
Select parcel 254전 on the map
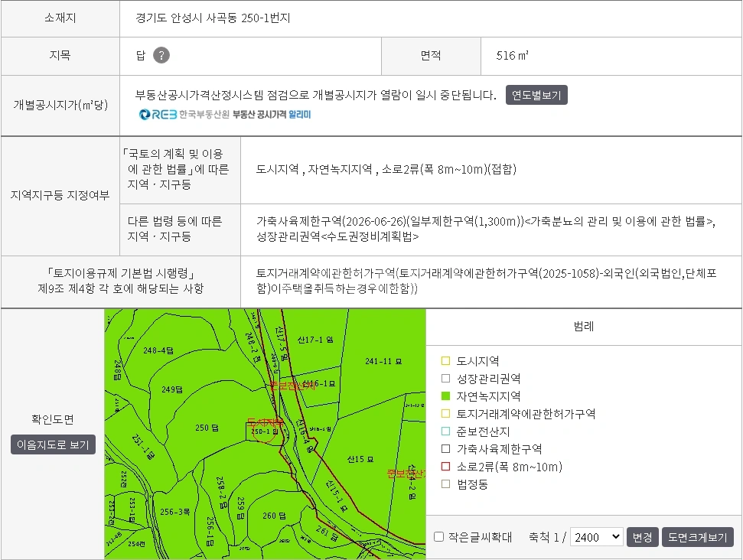(136, 544)
